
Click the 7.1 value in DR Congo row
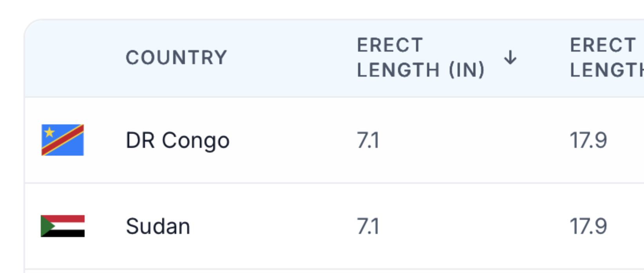click(x=368, y=140)
